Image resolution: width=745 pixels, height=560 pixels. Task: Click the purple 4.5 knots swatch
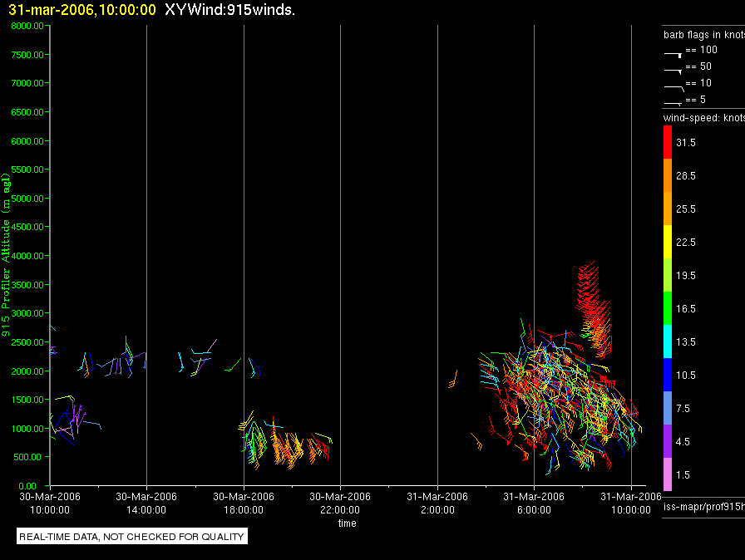[668, 441]
